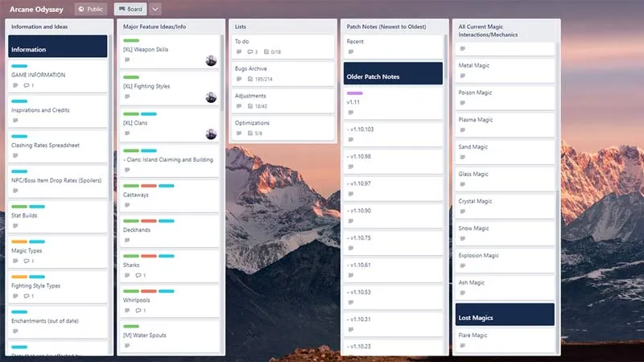Open the Older Patch Notes header card
This screenshot has height=362, width=644.
[393, 73]
